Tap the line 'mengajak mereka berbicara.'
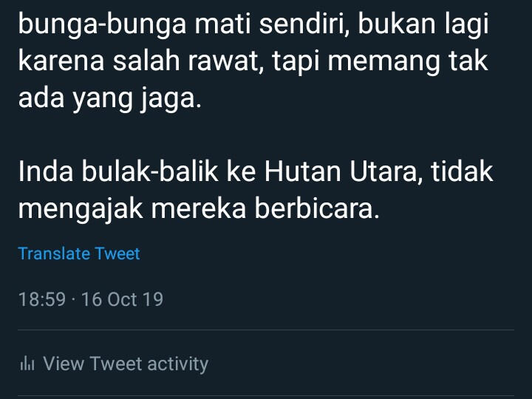Screen dimensions: 532x399 pyautogui.click(x=199, y=208)
